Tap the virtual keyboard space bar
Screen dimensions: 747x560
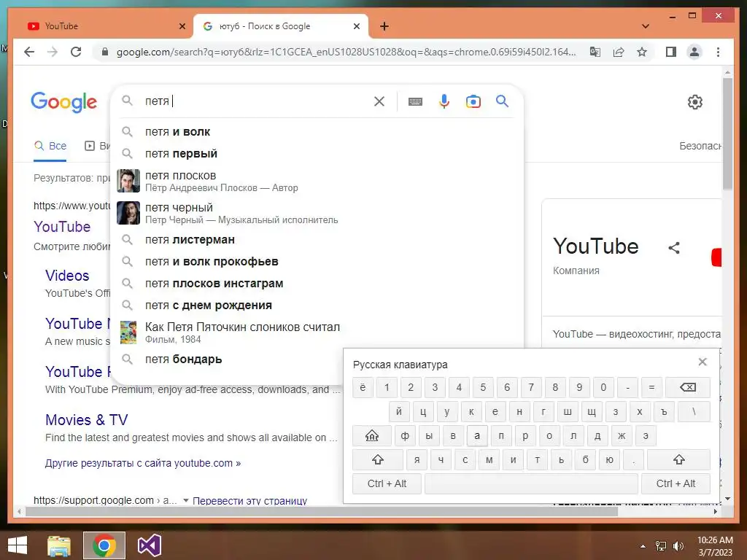click(x=531, y=484)
